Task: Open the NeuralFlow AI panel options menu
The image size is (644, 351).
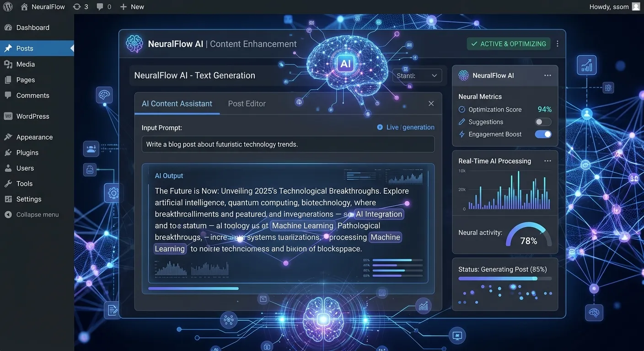Action: tap(547, 75)
